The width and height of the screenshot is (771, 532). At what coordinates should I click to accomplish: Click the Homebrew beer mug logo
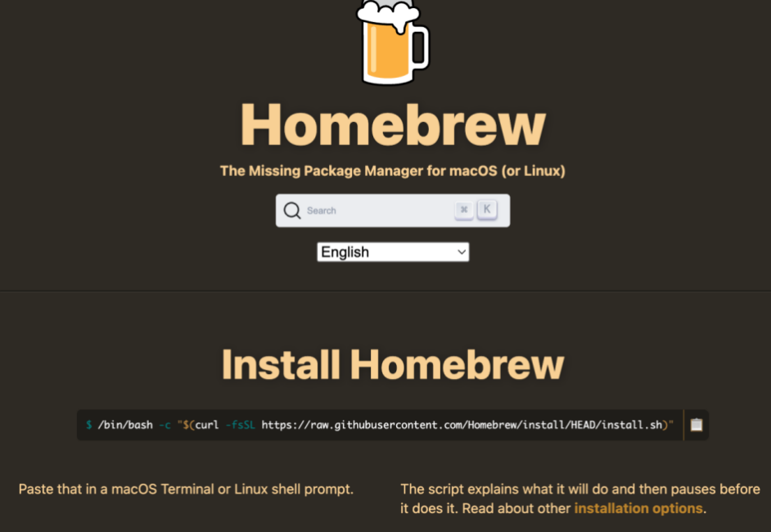click(392, 42)
